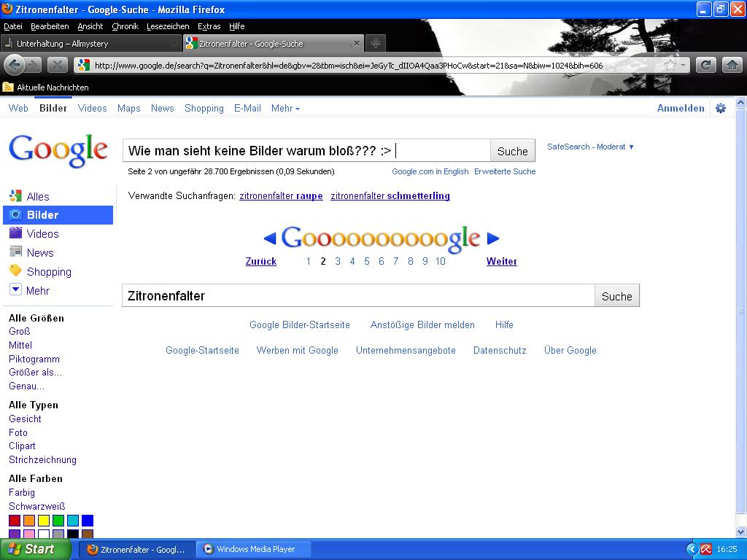Click the stop loading X button
Image resolution: width=747 pixels, height=560 pixels.
(x=57, y=65)
